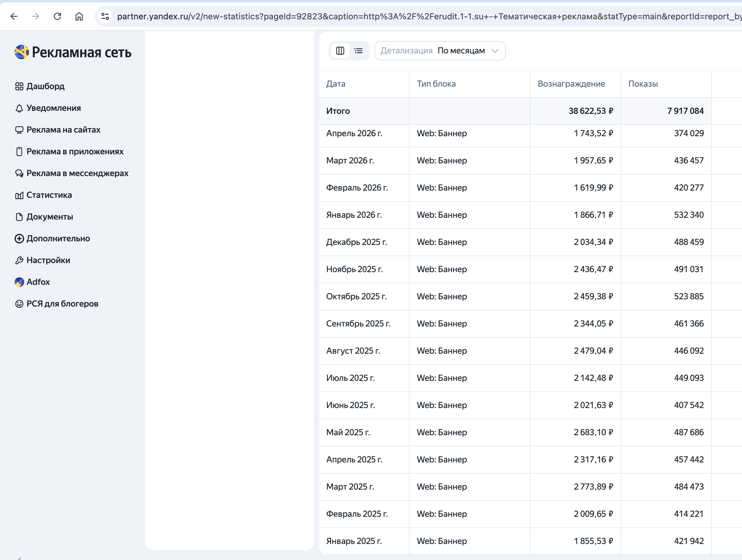Reload the page
Screen dimensions: 742x560
click(x=57, y=16)
